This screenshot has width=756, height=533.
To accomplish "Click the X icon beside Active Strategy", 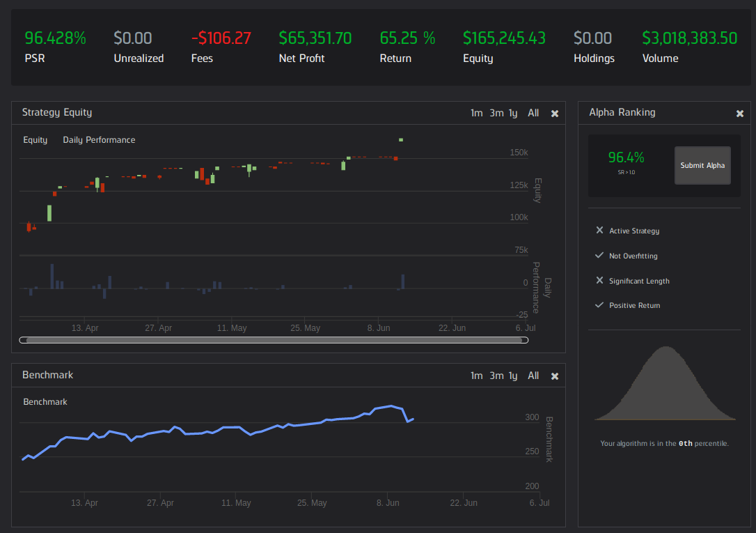I will point(599,231).
